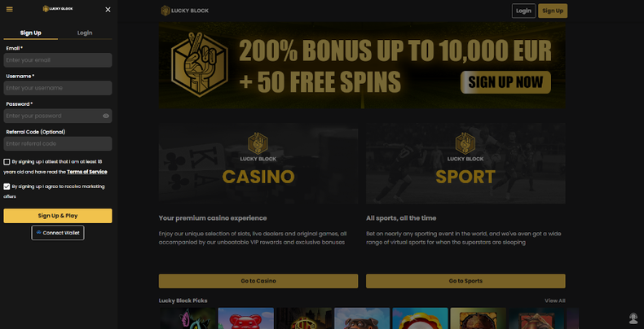Click the Go to Sports button
Image resolution: width=644 pixels, height=329 pixels.
(x=465, y=281)
